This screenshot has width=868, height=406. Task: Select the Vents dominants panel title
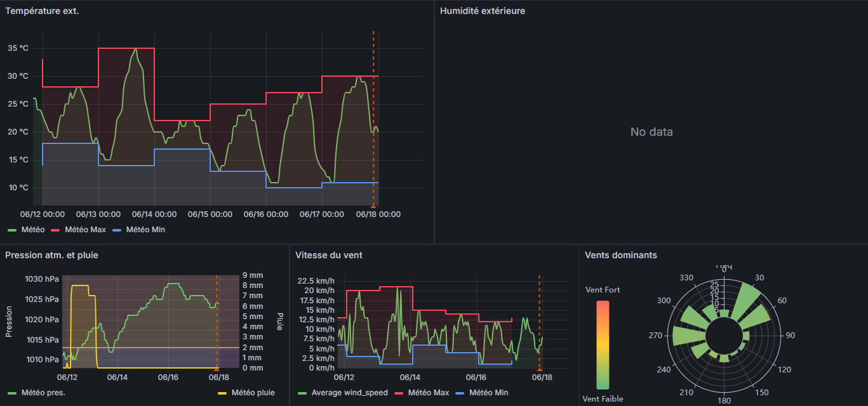(x=620, y=255)
